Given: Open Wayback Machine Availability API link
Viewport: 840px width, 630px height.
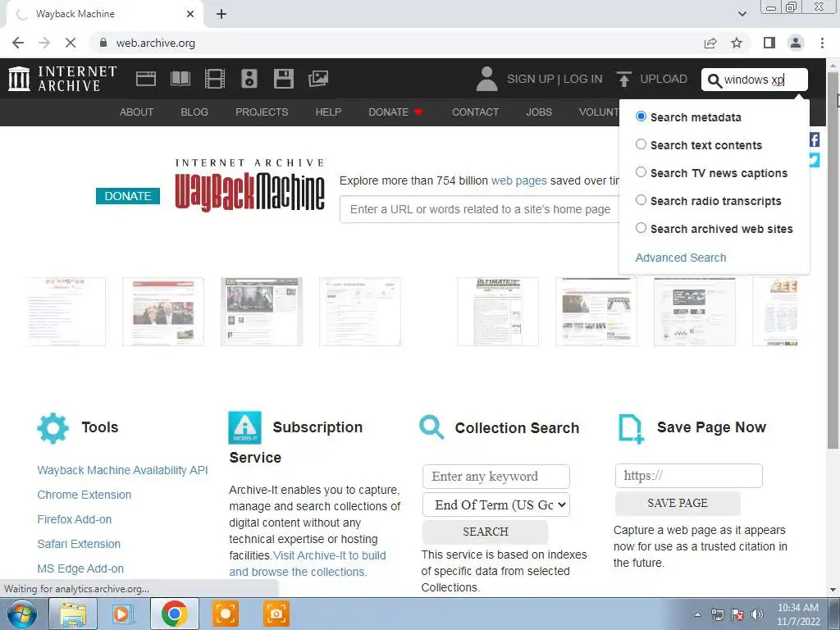Looking at the screenshot, I should click(123, 470).
